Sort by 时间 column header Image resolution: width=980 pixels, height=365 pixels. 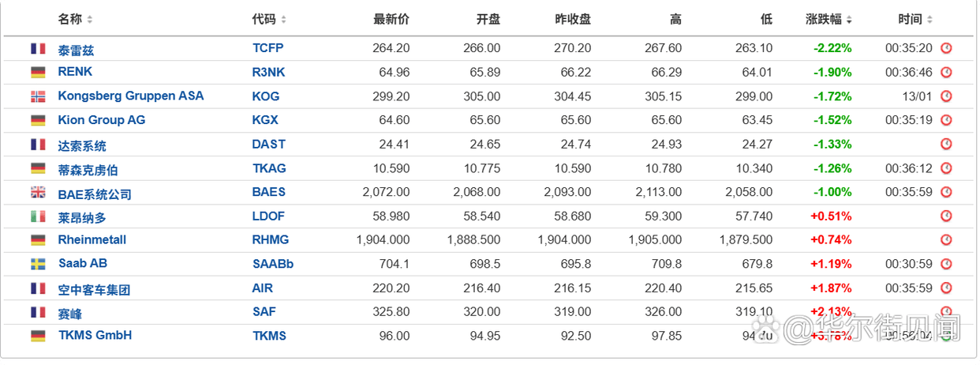(x=915, y=19)
